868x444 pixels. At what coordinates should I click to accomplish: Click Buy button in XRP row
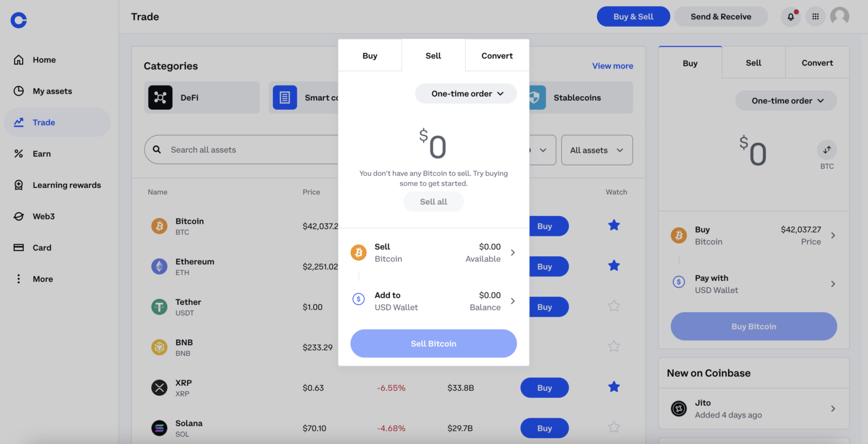[544, 388]
